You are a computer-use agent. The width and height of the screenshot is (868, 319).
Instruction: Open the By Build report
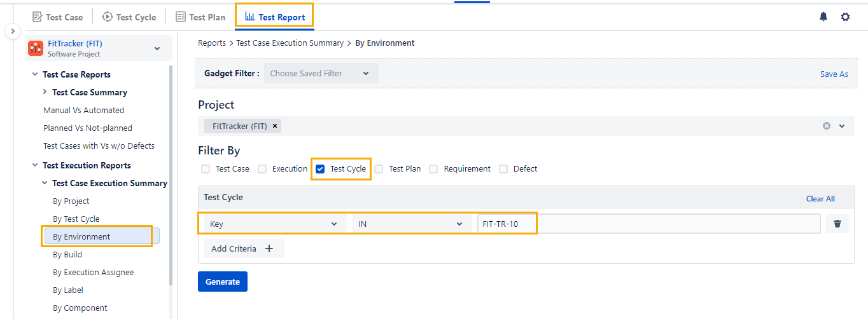tap(67, 254)
